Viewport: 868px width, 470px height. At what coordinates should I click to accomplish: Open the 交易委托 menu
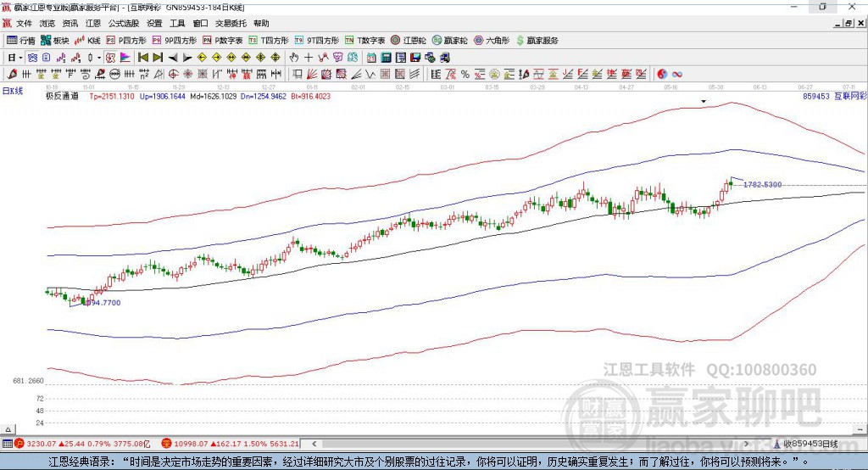coord(231,23)
